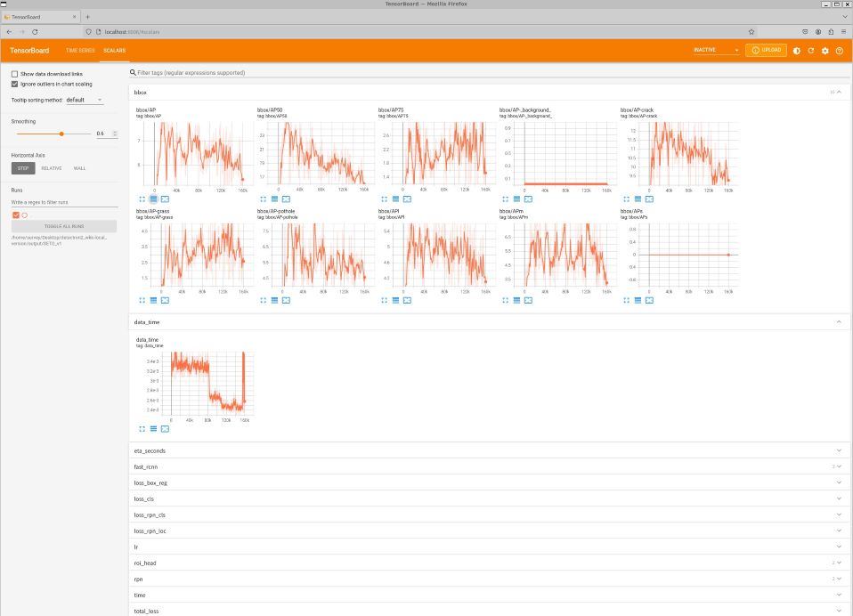Uncheck the run visibility checkbox under Runs
Image resolution: width=853 pixels, height=616 pixels.
click(x=16, y=215)
